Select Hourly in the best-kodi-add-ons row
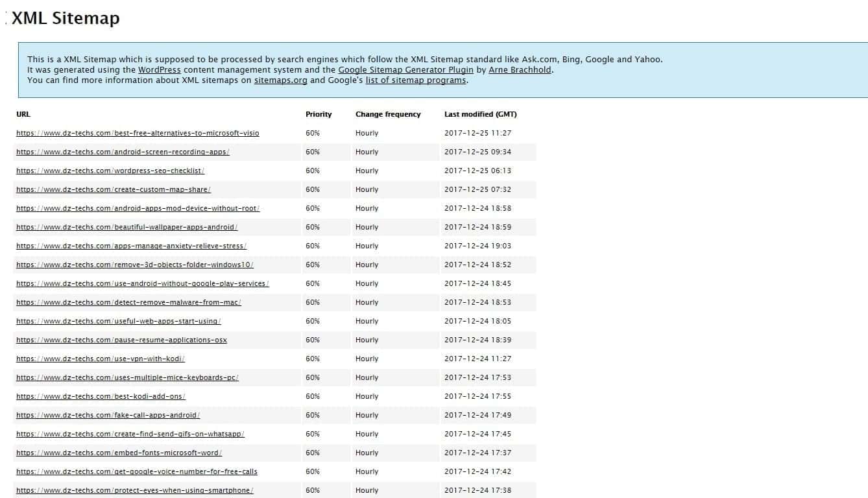 (367, 396)
